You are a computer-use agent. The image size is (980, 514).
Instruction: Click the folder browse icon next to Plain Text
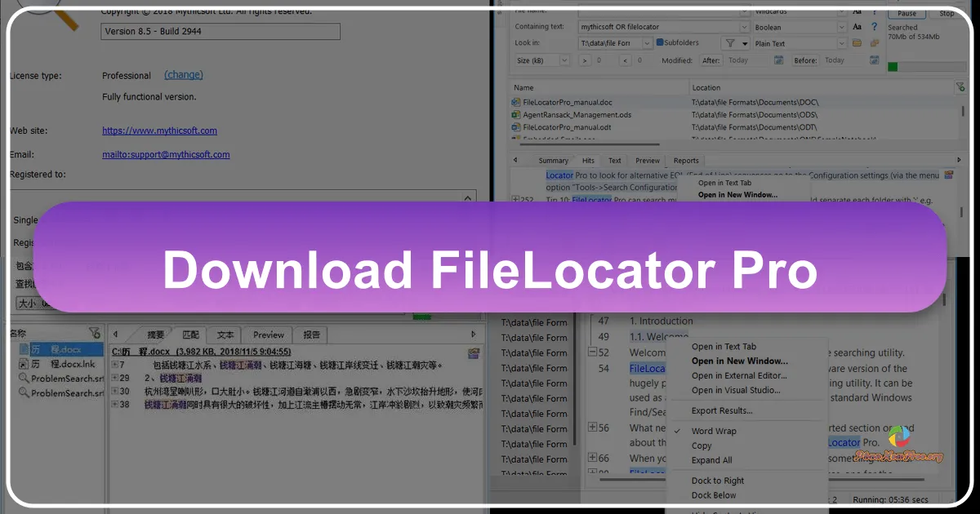coord(857,42)
